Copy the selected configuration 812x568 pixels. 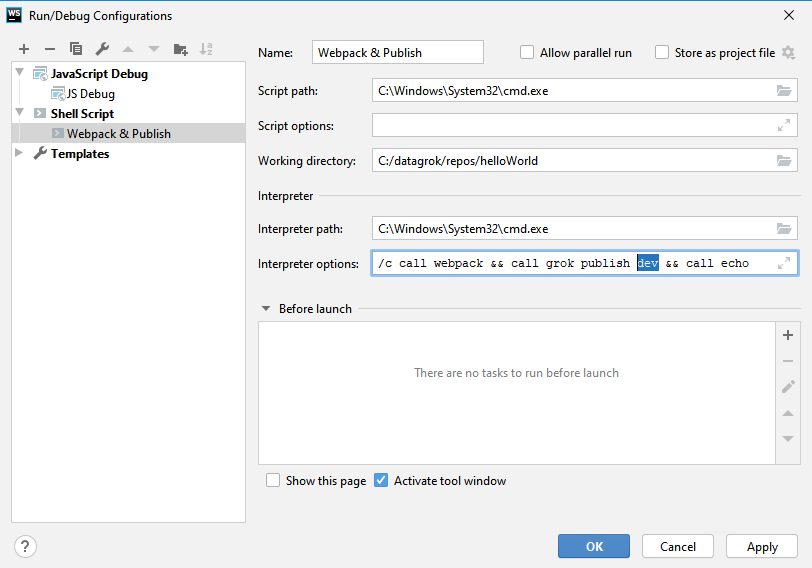76,49
